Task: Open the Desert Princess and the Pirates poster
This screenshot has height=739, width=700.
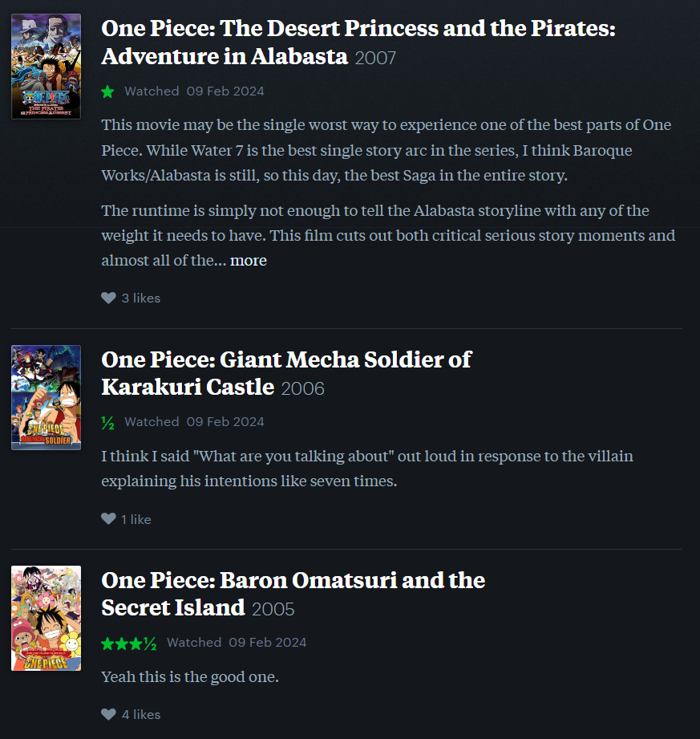Action: 47,67
